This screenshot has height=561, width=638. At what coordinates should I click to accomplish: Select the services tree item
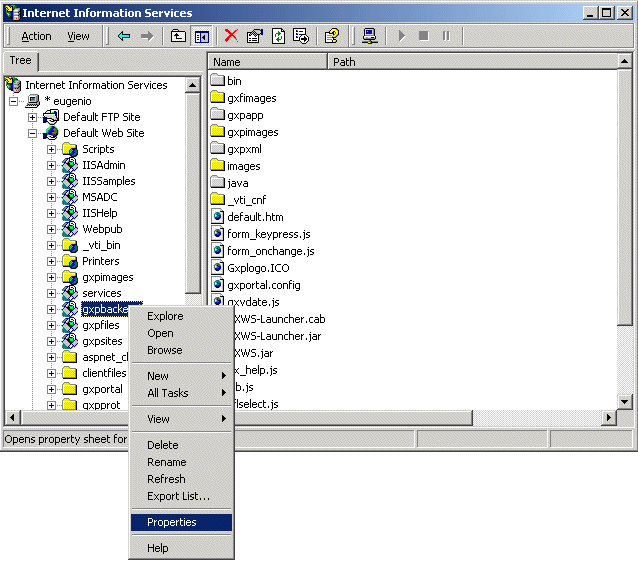tap(102, 293)
